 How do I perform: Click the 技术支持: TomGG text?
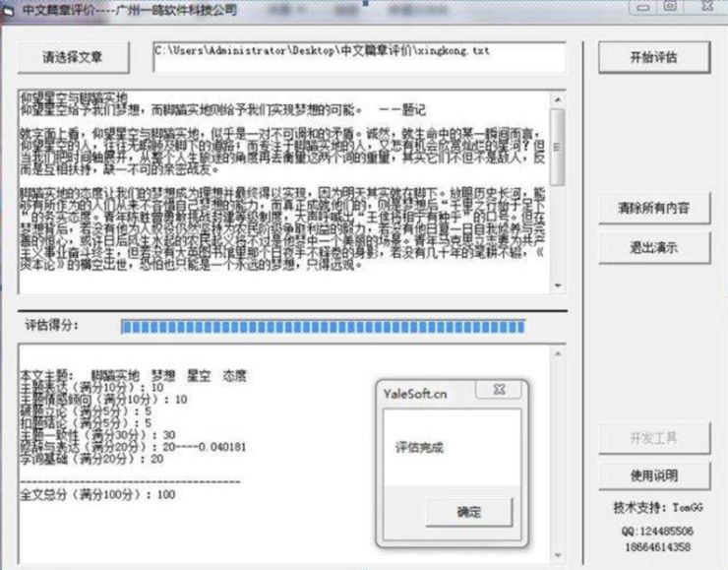pos(658,508)
